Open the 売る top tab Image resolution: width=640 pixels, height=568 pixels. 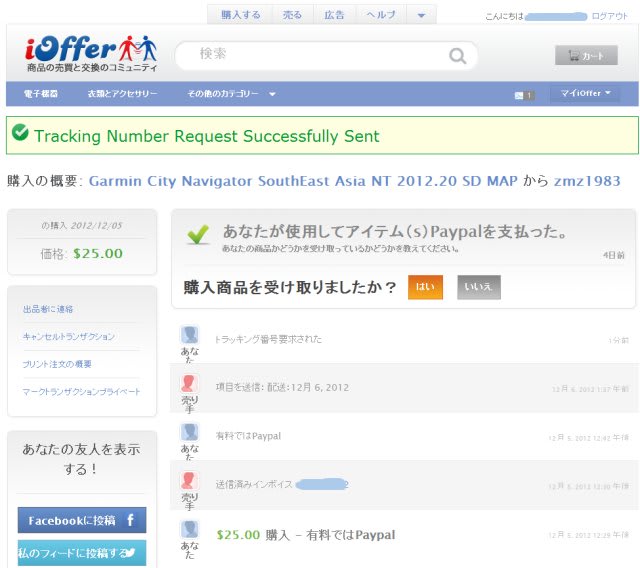click(292, 15)
